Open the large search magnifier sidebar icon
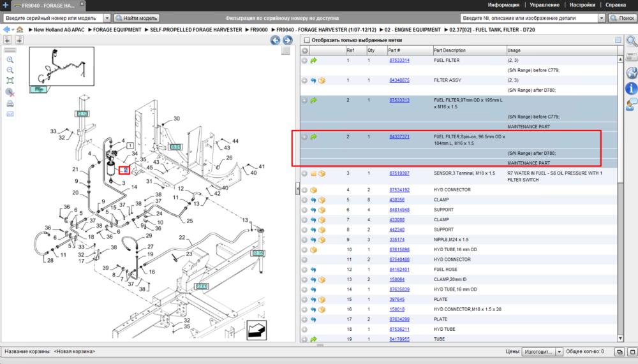 [632, 41]
